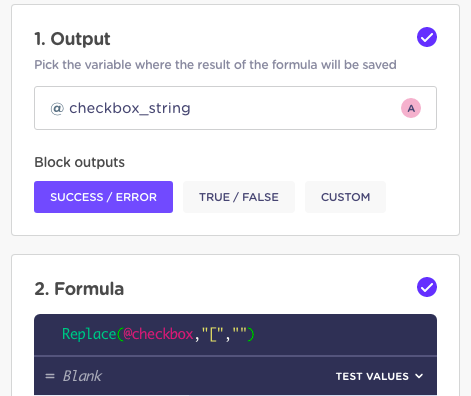Click the "[" string argument in formula
Screen dimensions: 471x396
(x=213, y=334)
